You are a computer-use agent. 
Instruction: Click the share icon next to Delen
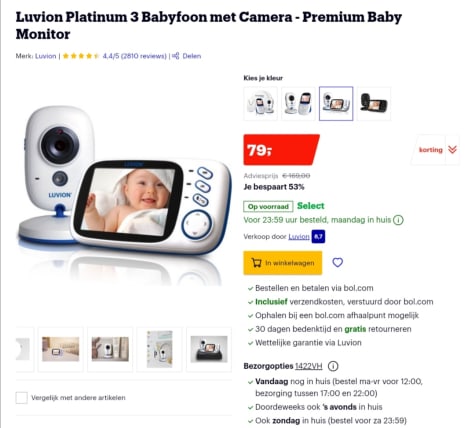(176, 56)
